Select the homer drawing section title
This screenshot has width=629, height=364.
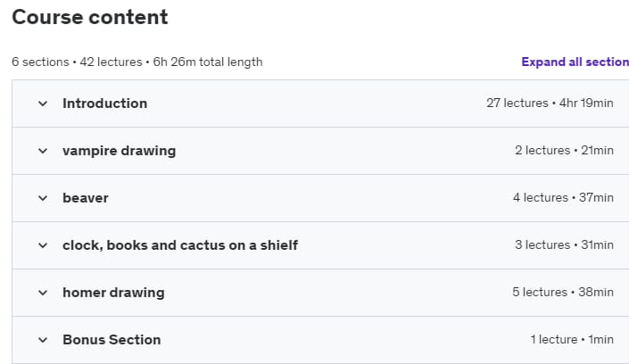(x=113, y=293)
